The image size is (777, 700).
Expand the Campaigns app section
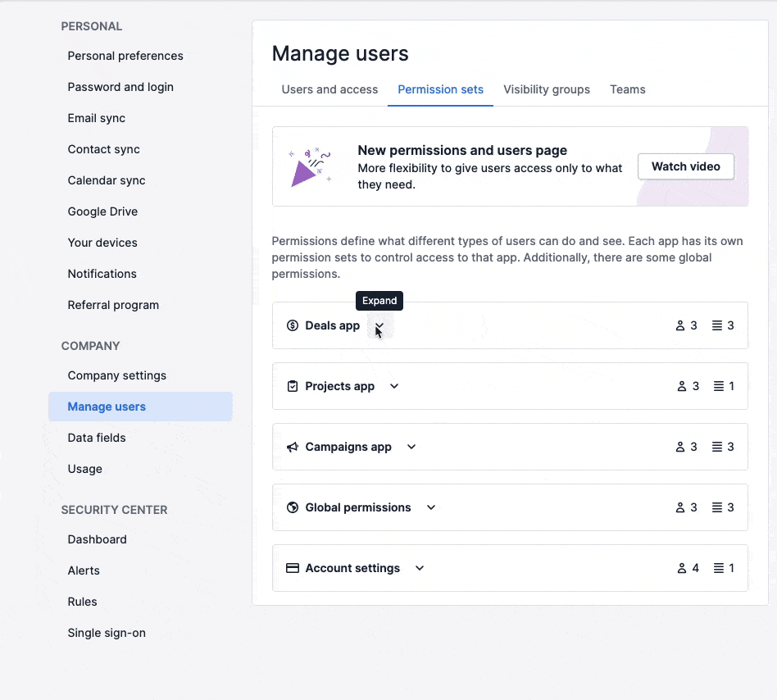(411, 447)
